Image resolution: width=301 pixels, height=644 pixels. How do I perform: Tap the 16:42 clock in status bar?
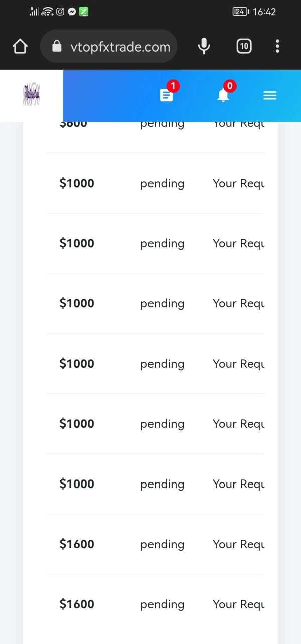(264, 12)
